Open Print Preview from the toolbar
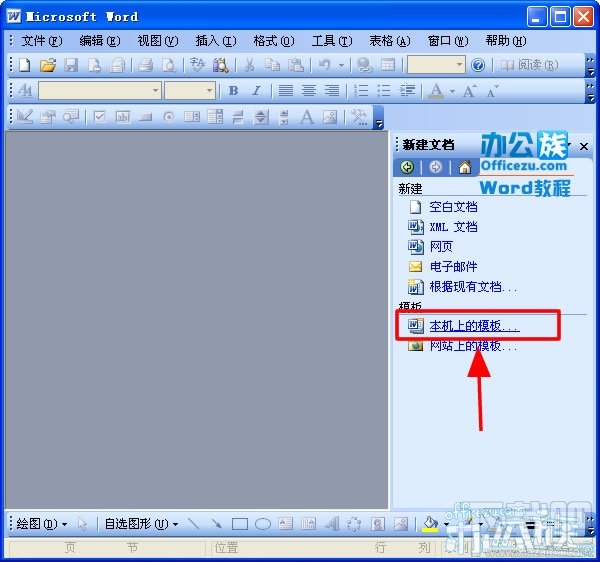This screenshot has width=600, height=562. point(168,65)
